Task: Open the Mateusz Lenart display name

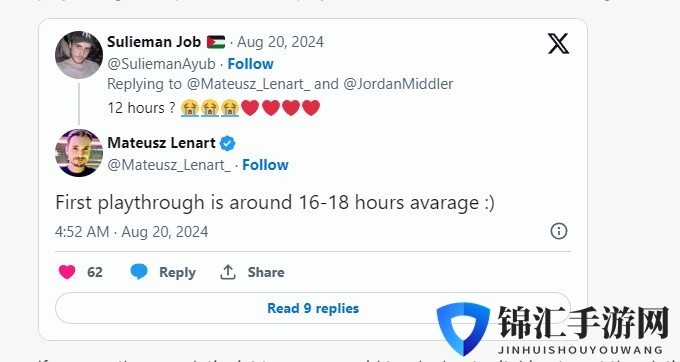Action: (161, 143)
